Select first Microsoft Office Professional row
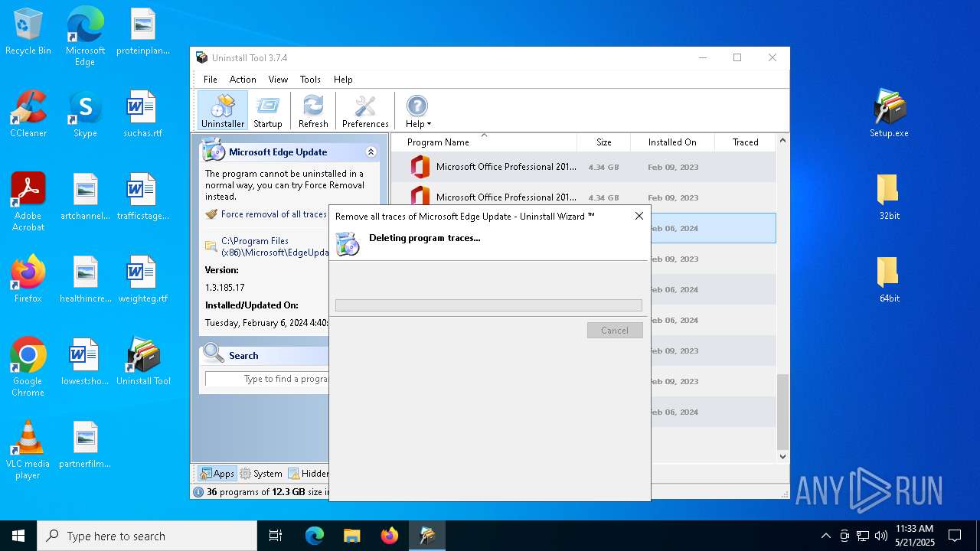980x551 pixels. [x=583, y=167]
